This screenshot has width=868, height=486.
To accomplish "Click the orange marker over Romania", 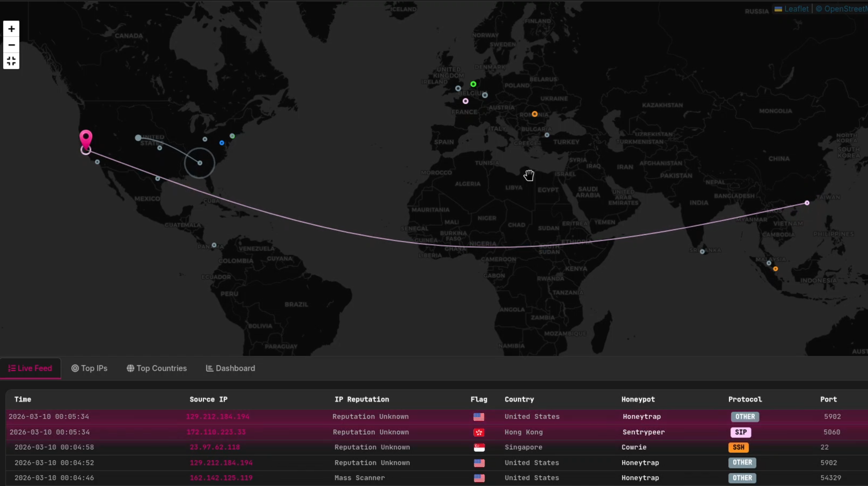I will [x=535, y=114].
